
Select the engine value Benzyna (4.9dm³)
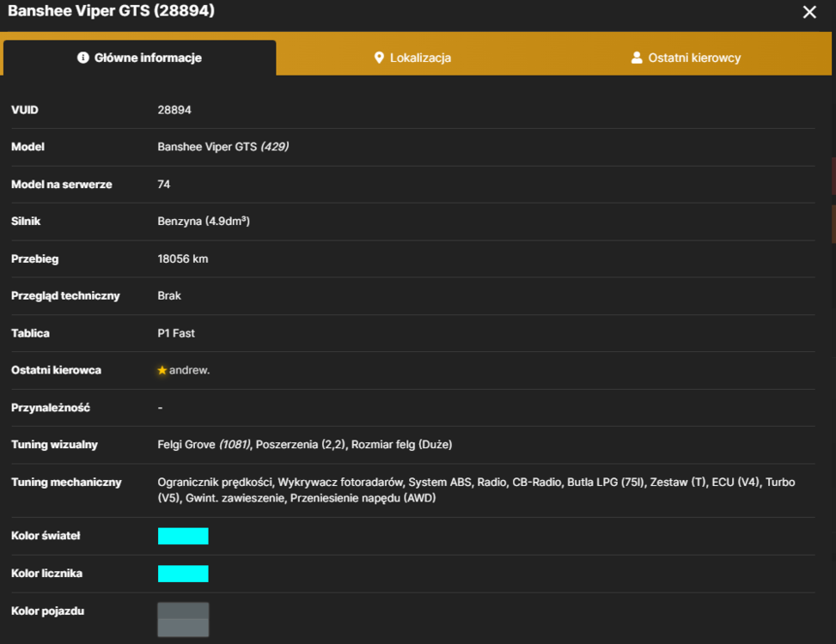204,221
